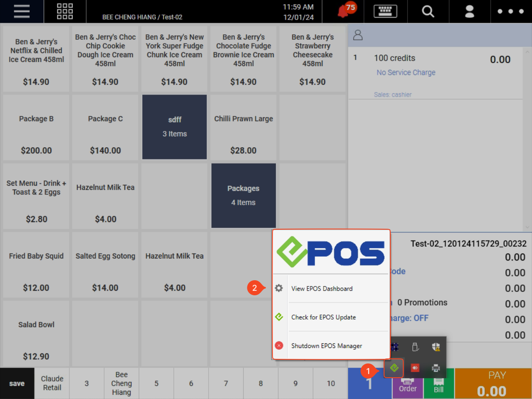Click the order list scrollbar down arrow

527,227
